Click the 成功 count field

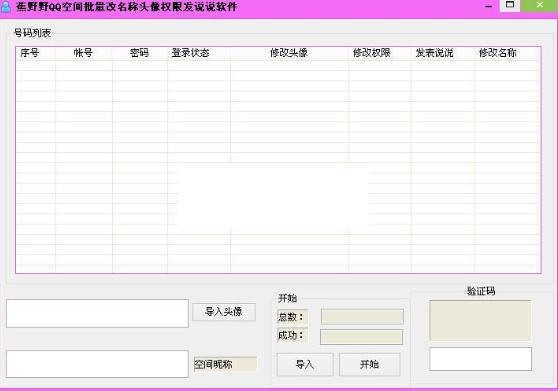(x=361, y=337)
